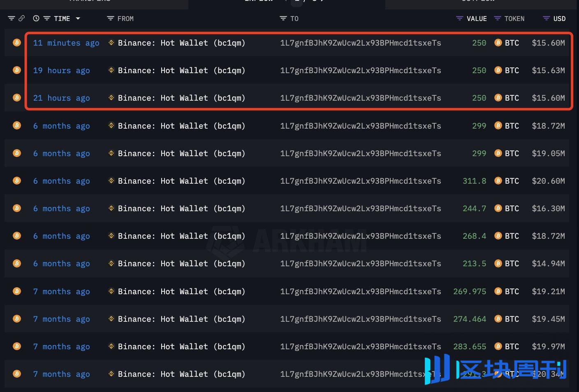Open the TIME column filter icon

point(47,18)
